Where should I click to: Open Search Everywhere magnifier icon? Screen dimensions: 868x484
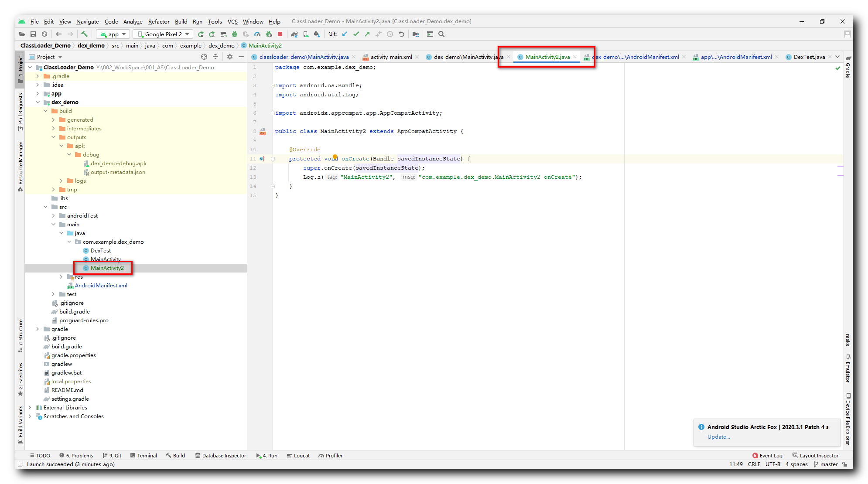pyautogui.click(x=441, y=34)
